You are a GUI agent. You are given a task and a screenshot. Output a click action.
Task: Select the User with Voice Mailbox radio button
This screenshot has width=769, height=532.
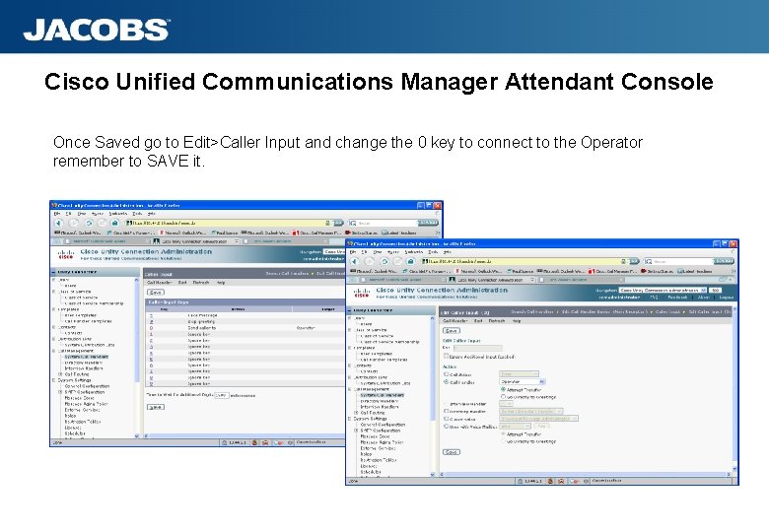pos(447,427)
